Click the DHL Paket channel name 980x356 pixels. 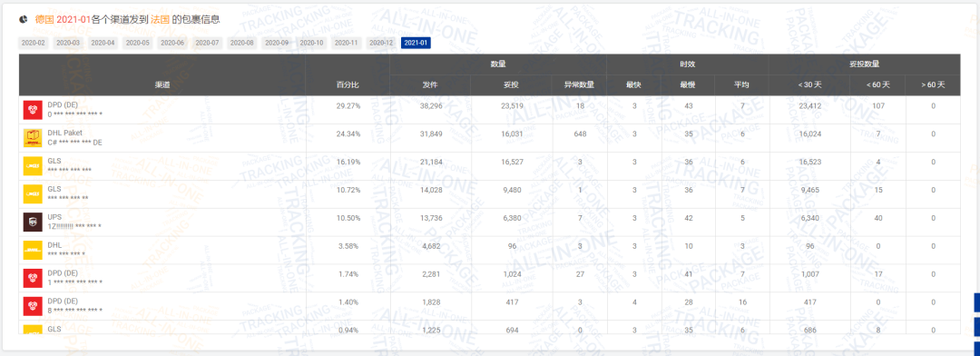pos(65,133)
